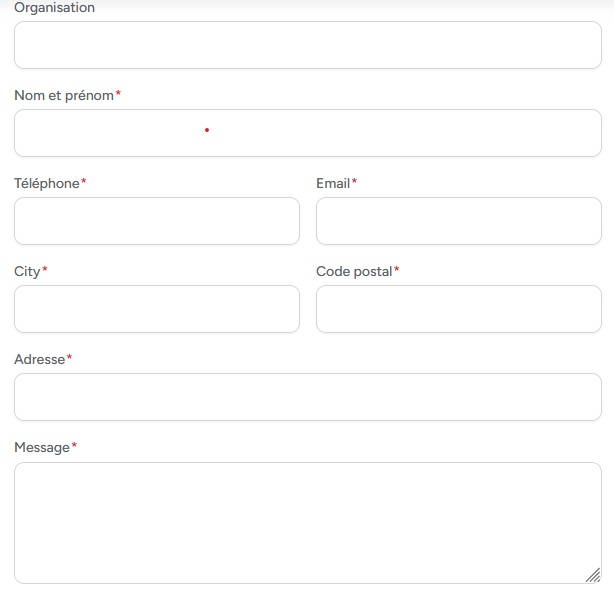This screenshot has width=614, height=595.
Task: Click the Nom et prénom label
Action: tap(64, 95)
